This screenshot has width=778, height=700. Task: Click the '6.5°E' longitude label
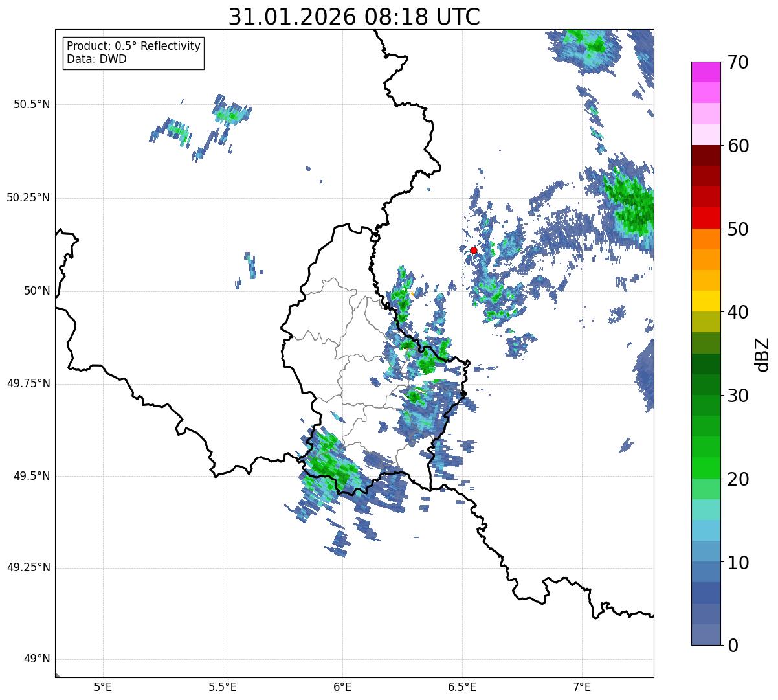point(462,687)
